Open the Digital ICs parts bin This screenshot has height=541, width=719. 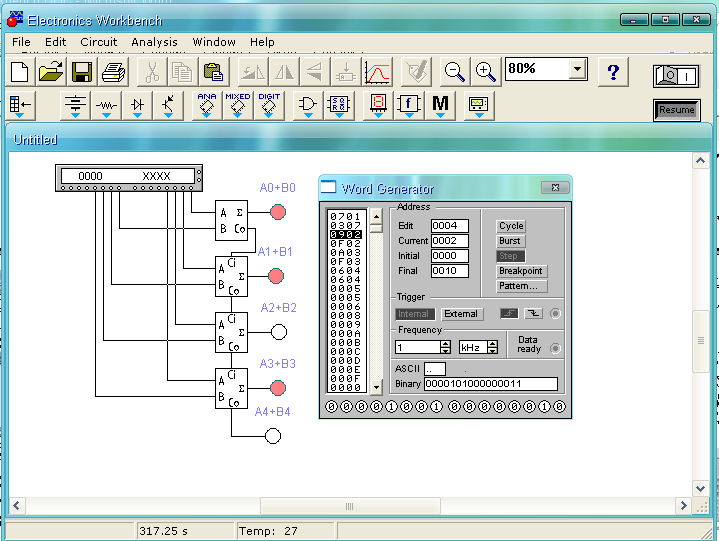tap(269, 106)
